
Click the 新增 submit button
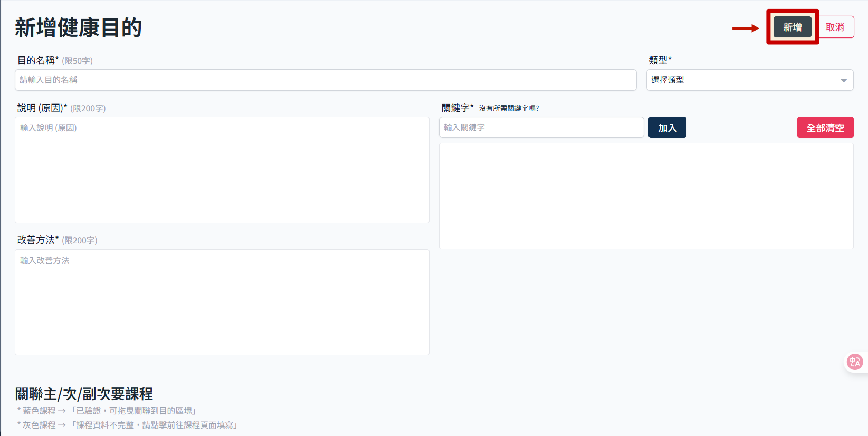point(792,27)
